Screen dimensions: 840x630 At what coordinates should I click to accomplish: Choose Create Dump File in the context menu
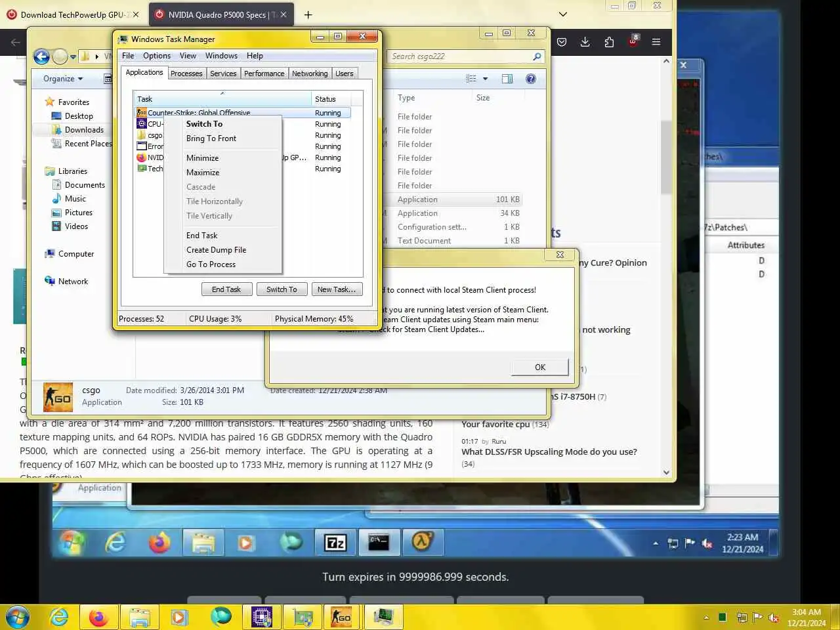(x=222, y=250)
